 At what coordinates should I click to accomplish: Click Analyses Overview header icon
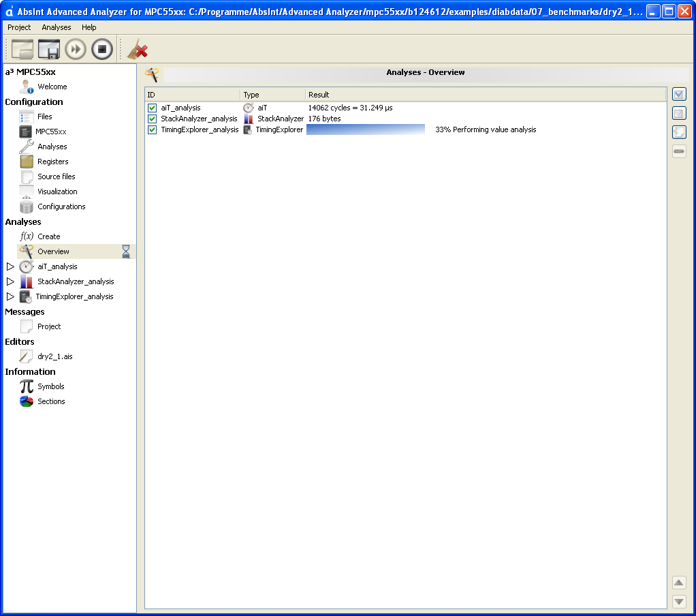[x=152, y=74]
